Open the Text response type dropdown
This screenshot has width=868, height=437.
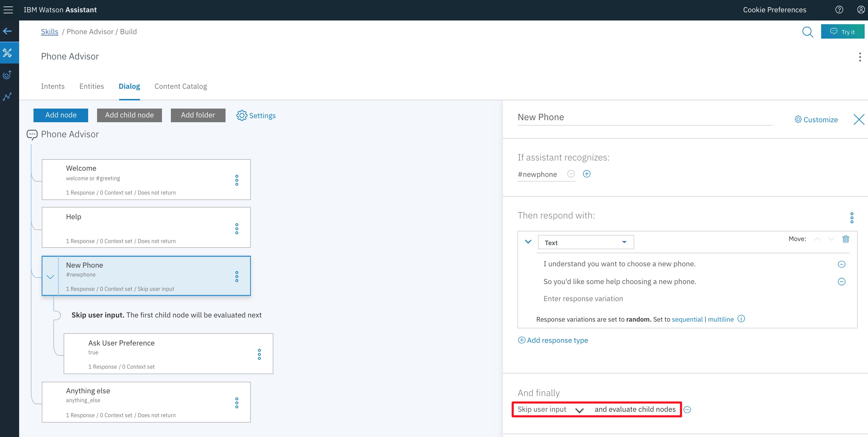tap(585, 242)
